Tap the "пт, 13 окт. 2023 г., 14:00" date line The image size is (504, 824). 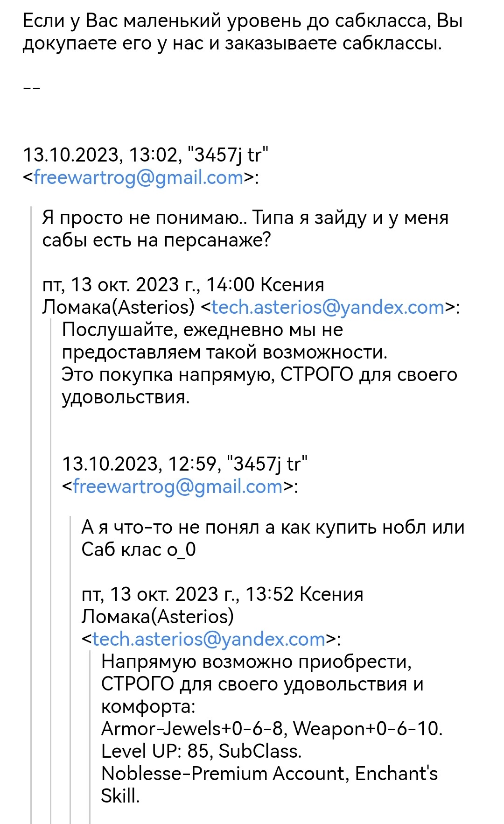pyautogui.click(x=148, y=285)
